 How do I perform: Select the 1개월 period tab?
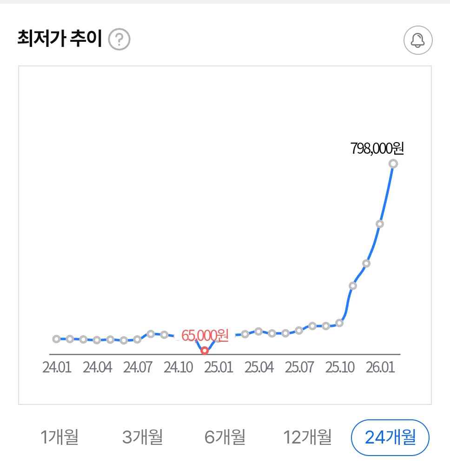(x=60, y=437)
